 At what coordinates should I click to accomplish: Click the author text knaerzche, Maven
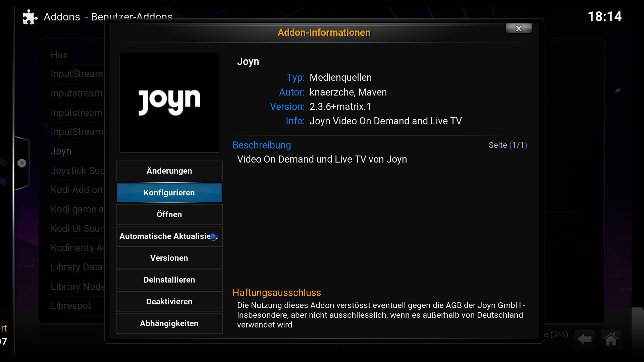click(x=348, y=92)
